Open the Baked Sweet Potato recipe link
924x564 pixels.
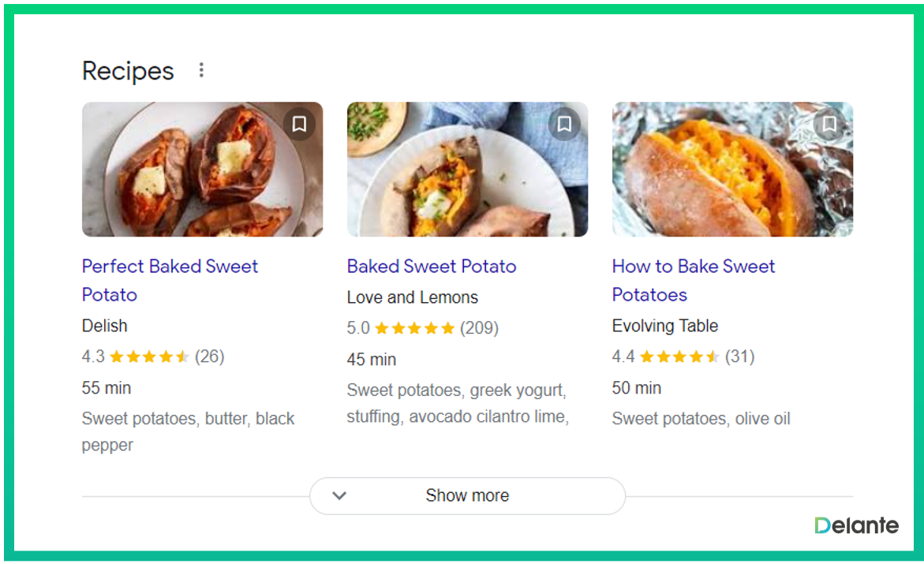432,266
